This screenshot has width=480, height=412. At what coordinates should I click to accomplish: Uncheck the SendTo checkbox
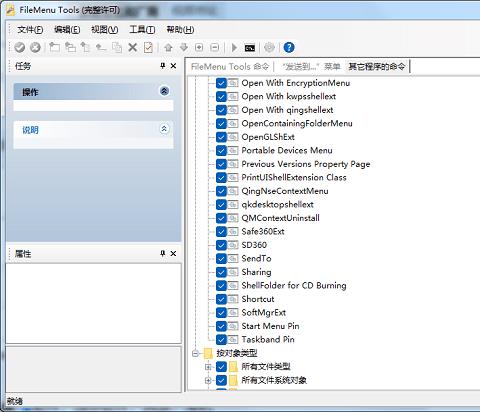(221, 258)
